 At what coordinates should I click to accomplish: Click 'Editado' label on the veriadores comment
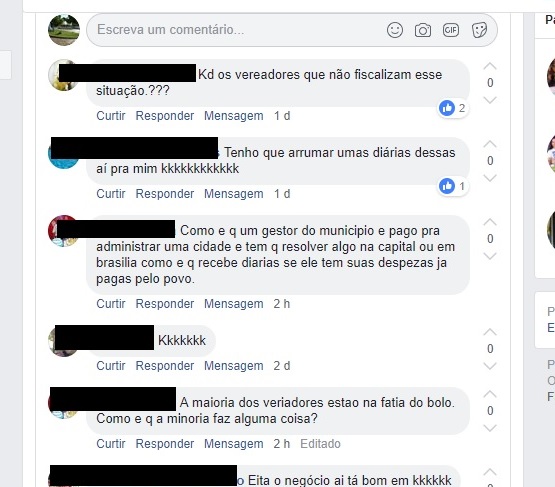click(x=320, y=443)
